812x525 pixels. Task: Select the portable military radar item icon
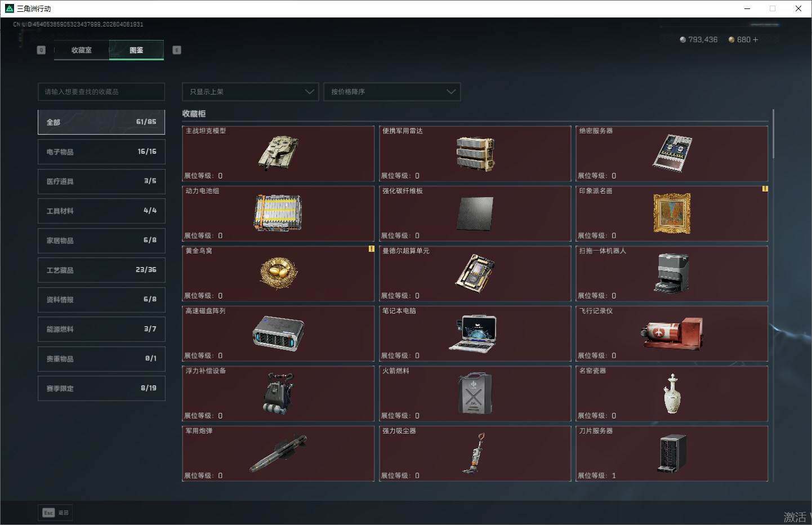(x=475, y=154)
